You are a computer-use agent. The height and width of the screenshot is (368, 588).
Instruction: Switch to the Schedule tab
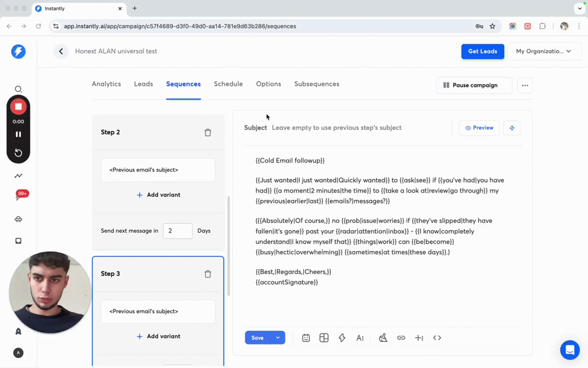pyautogui.click(x=228, y=84)
